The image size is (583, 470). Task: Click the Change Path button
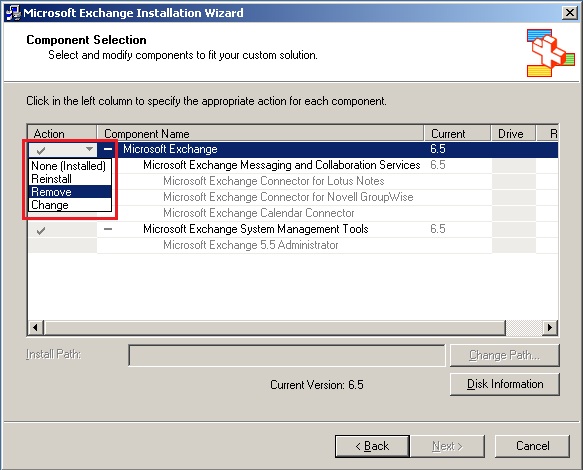(x=504, y=355)
